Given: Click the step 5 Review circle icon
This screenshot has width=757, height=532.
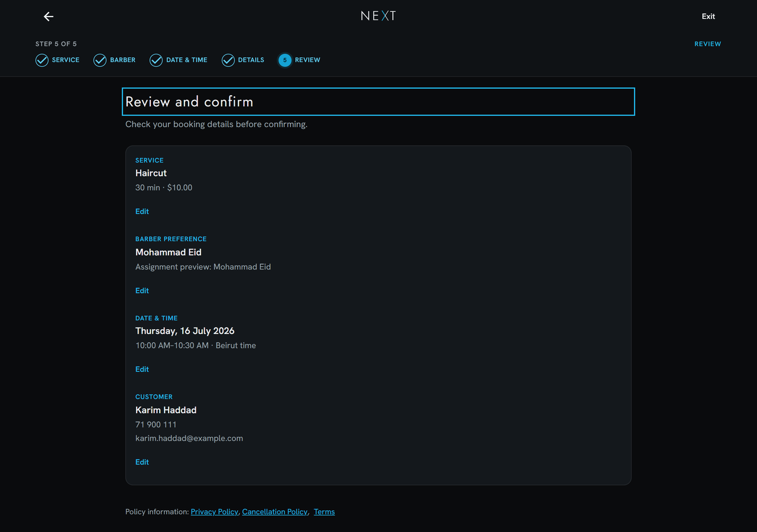Looking at the screenshot, I should (x=285, y=60).
